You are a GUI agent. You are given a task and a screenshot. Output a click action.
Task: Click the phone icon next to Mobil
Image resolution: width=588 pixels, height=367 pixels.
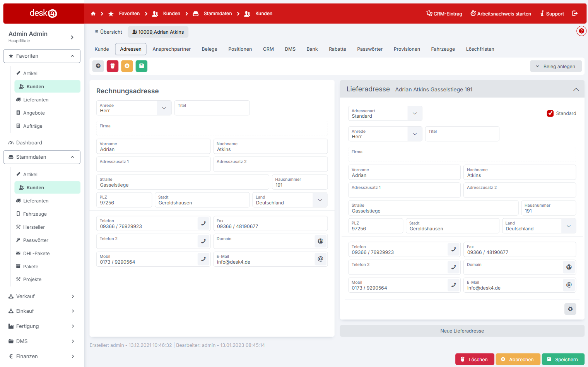click(203, 259)
